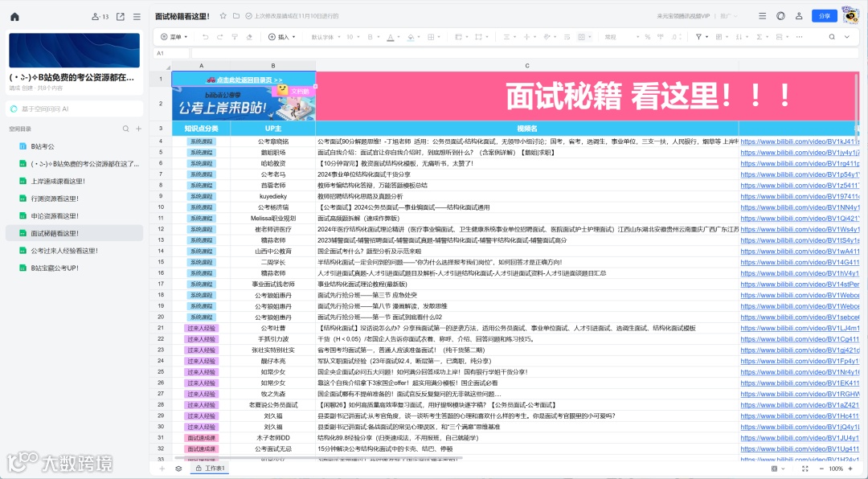Open the 插入 insert dropdown
The width and height of the screenshot is (868, 479).
[282, 37]
